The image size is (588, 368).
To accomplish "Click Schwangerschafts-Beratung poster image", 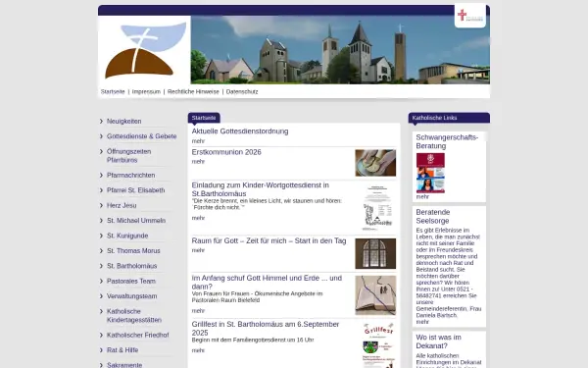I will click(x=430, y=173).
